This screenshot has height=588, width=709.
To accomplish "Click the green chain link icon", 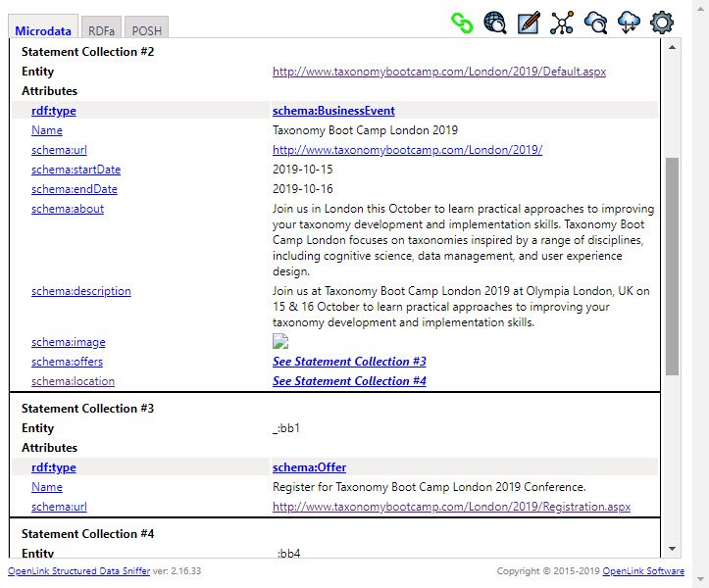I will tap(462, 23).
